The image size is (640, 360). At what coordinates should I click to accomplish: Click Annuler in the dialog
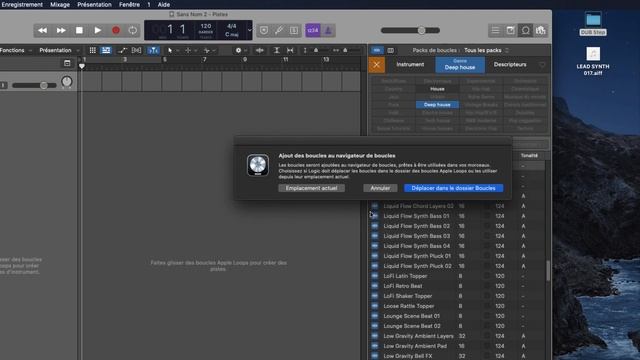(x=380, y=188)
